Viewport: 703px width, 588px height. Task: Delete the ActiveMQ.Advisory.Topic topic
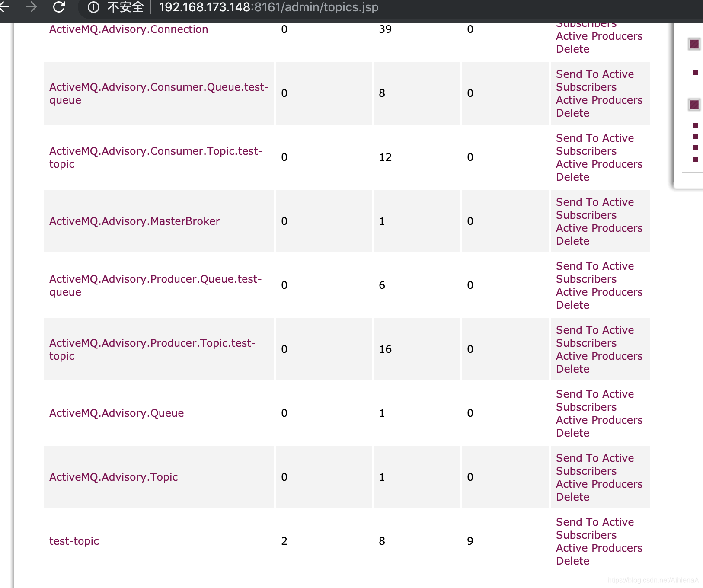pyautogui.click(x=572, y=497)
